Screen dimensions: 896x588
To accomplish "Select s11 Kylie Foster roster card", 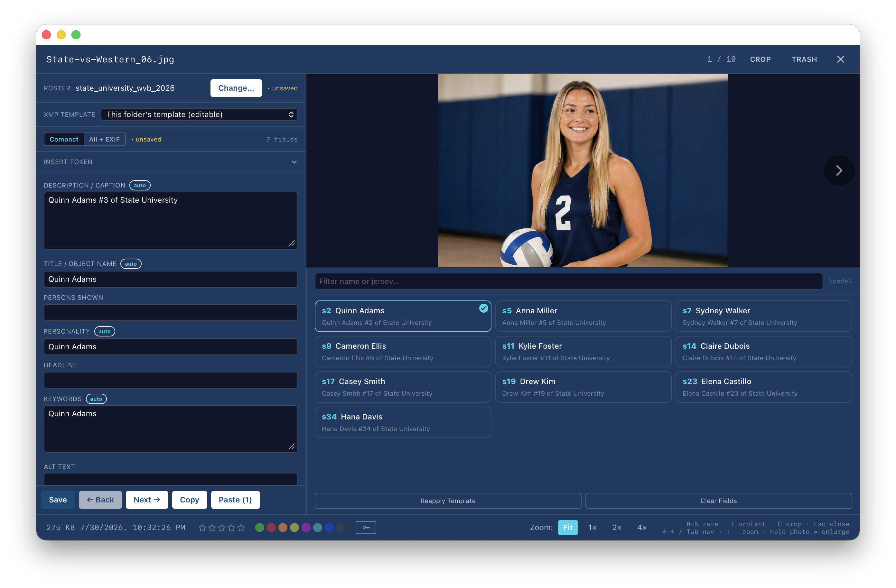I will click(x=583, y=351).
